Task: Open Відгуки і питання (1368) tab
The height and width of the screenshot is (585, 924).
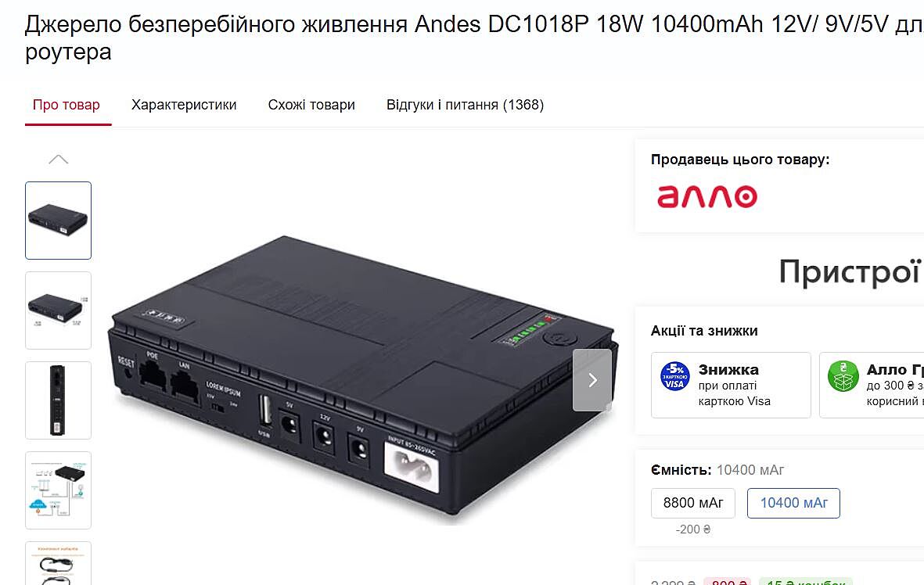Action: point(465,105)
